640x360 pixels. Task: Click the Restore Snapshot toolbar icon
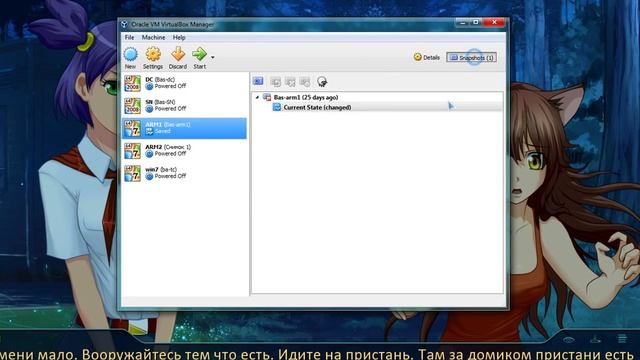pos(276,82)
